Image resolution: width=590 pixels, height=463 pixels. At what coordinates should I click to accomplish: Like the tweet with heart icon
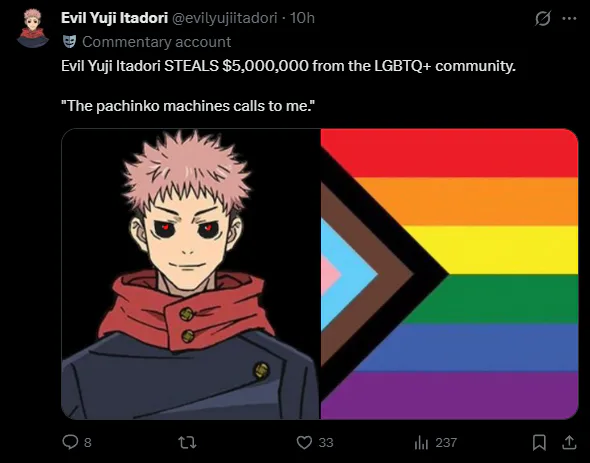click(304, 443)
